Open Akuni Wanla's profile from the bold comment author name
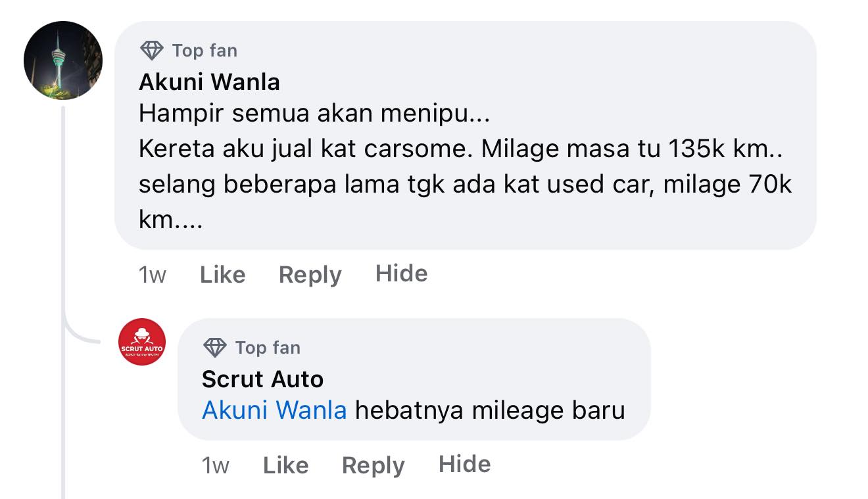Screen dimensions: 868x499 209,82
